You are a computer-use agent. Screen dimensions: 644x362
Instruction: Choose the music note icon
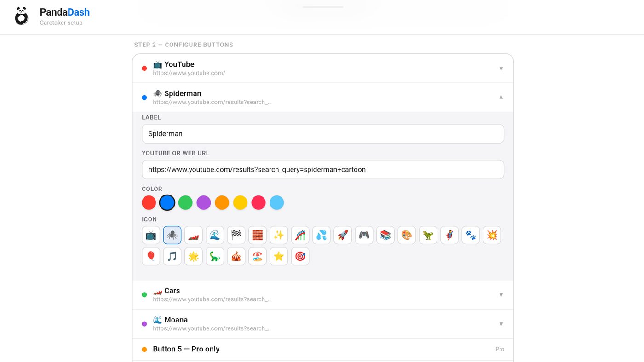coord(172,256)
